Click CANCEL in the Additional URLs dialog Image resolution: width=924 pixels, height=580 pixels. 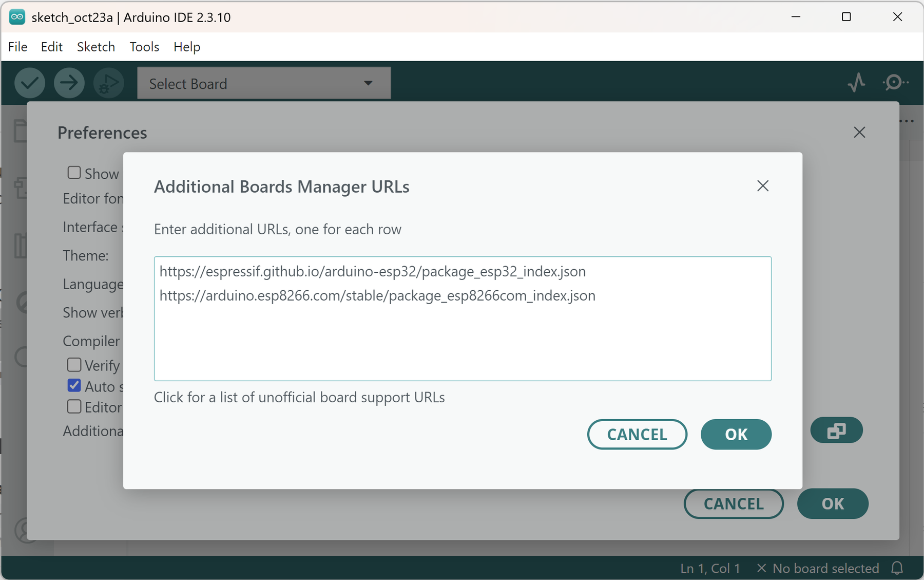point(637,435)
